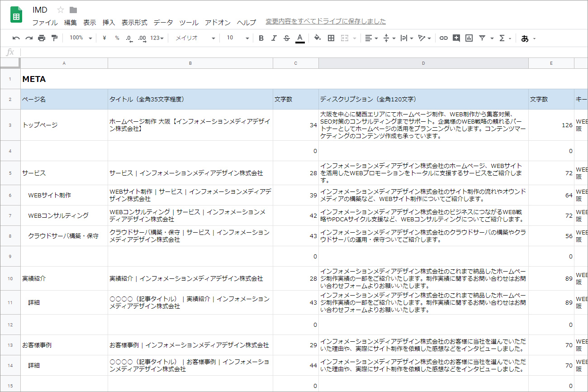Open text rotation dropdown
The image size is (588, 392).
pos(424,38)
